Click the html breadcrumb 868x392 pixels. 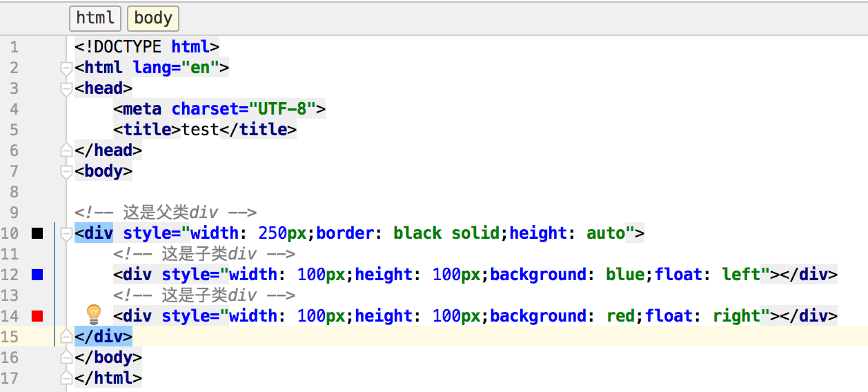click(95, 18)
